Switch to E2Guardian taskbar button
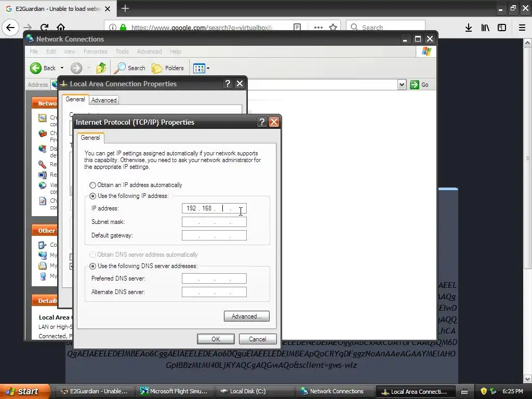 (x=94, y=392)
